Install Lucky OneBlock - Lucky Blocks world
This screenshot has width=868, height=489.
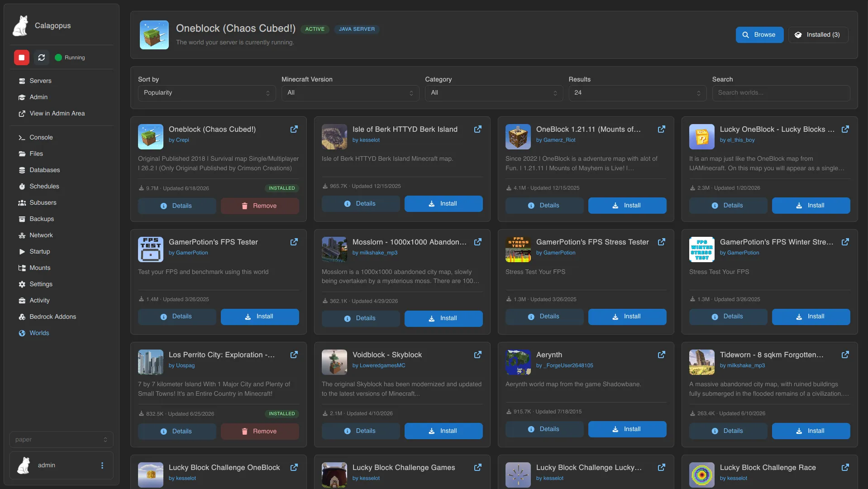coord(811,206)
